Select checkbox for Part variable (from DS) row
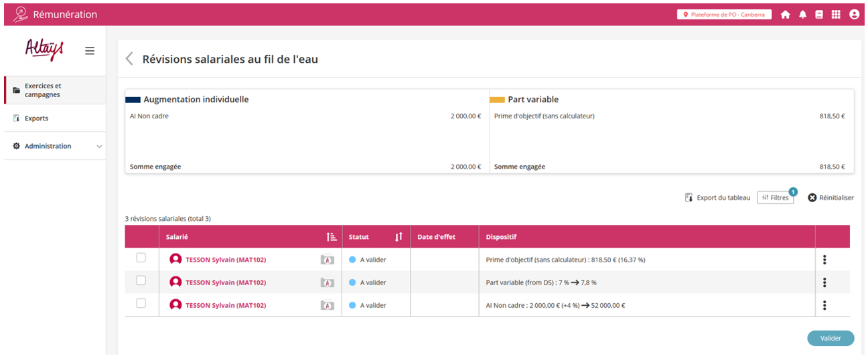 click(x=141, y=280)
